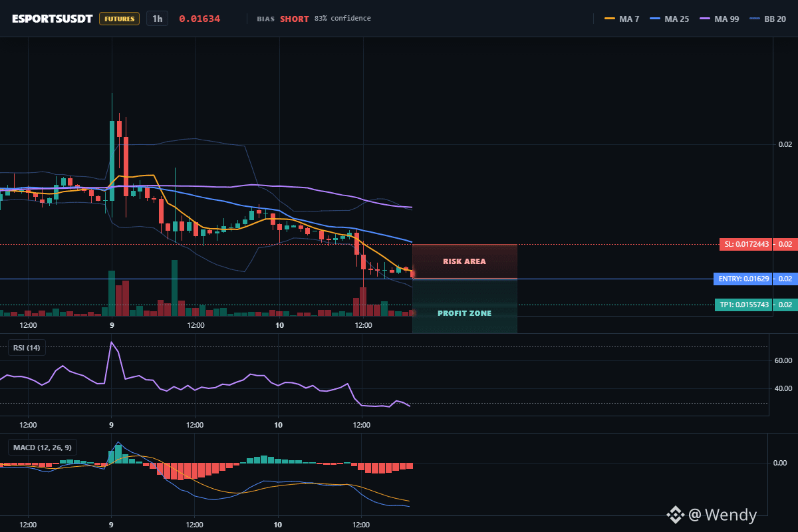Screen dimensions: 798x532
Task: Select the PROFIT ZONE box
Action: [464, 306]
